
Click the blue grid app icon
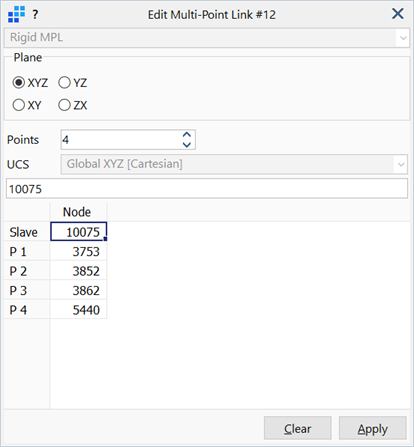point(16,14)
